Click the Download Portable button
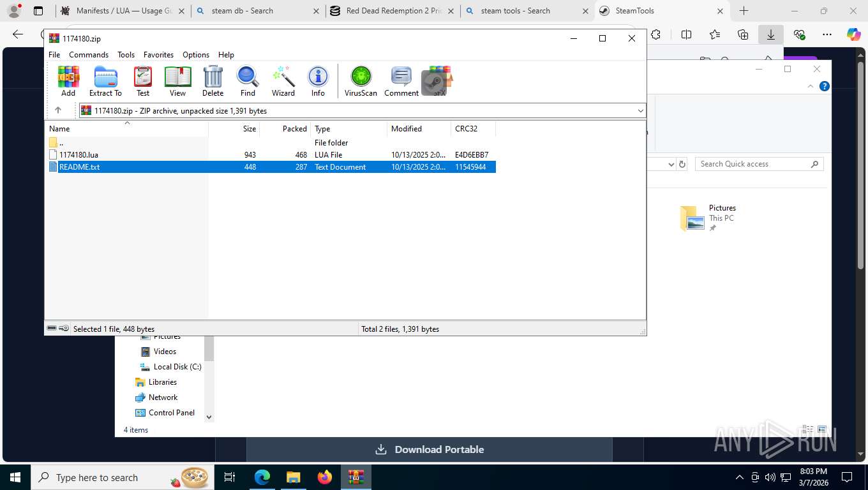This screenshot has height=490, width=868. click(430, 449)
